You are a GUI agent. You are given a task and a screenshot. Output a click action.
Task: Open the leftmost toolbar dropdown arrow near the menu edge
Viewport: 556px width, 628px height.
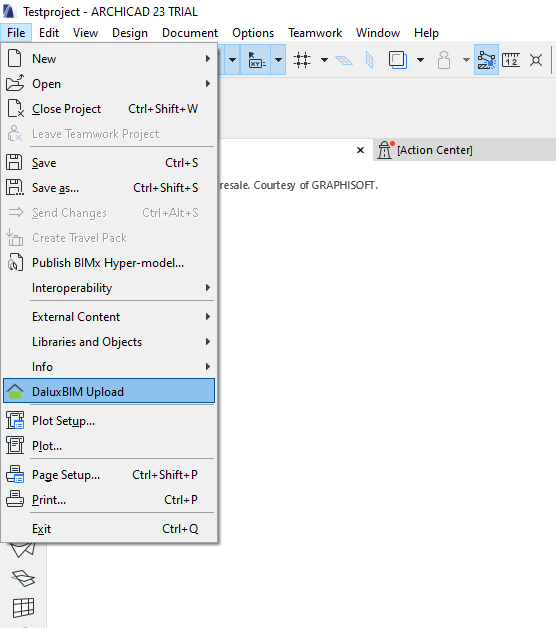[x=232, y=60]
